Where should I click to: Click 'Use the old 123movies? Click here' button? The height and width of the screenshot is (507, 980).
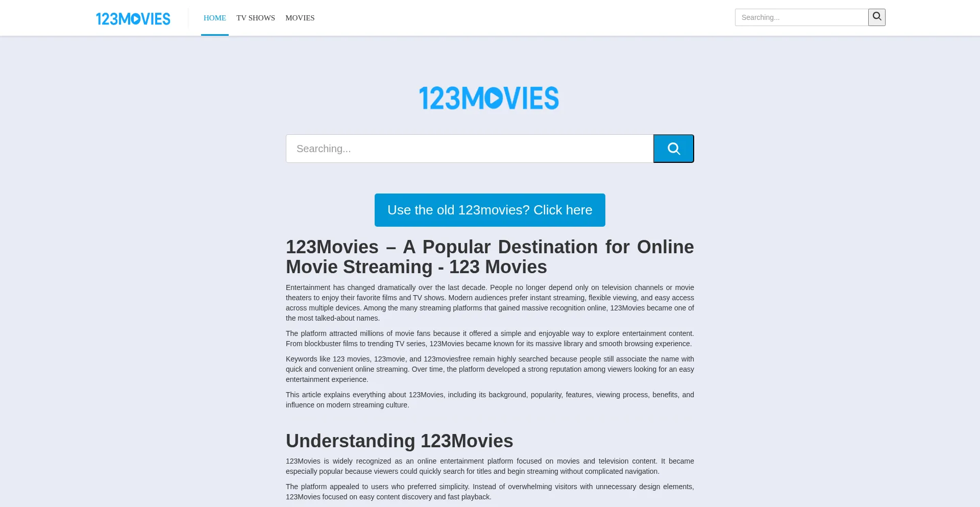coord(490,210)
